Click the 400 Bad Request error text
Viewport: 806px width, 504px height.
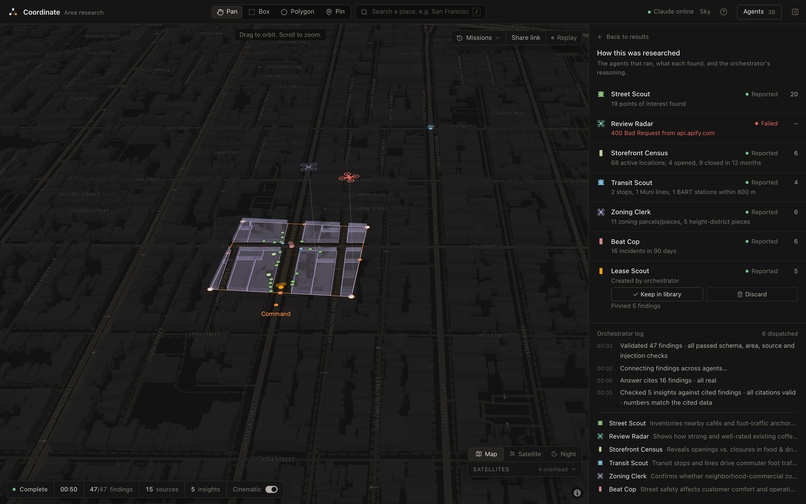pos(662,133)
